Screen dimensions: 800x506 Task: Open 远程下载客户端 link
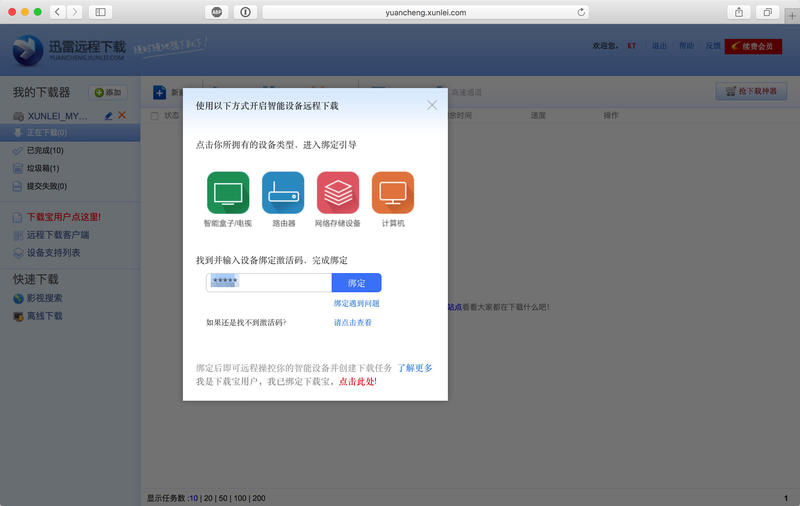[58, 235]
